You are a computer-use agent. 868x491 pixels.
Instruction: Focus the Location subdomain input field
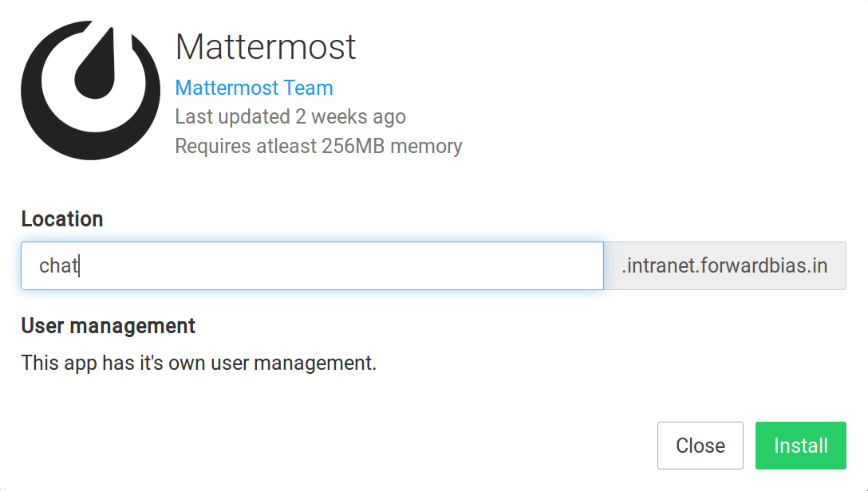click(311, 266)
